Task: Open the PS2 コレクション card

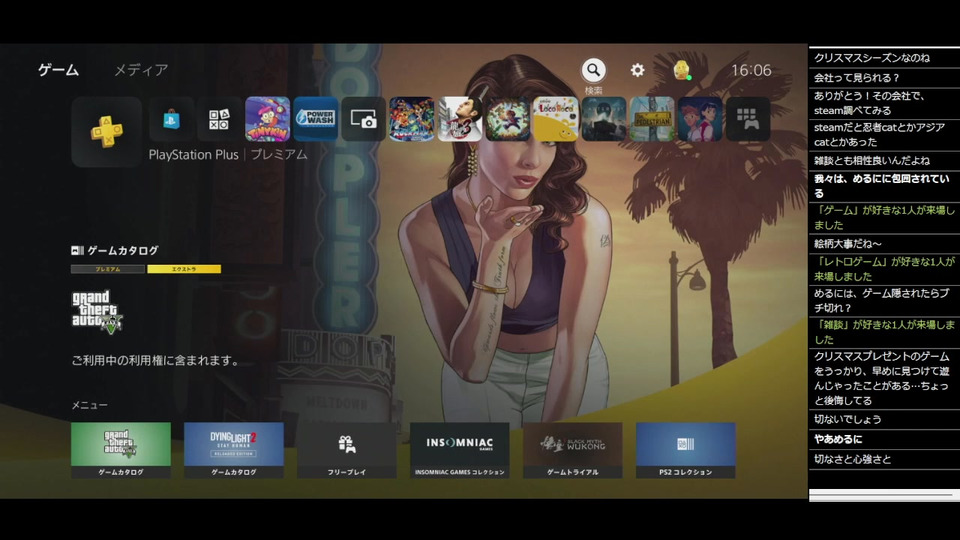Action: [686, 450]
